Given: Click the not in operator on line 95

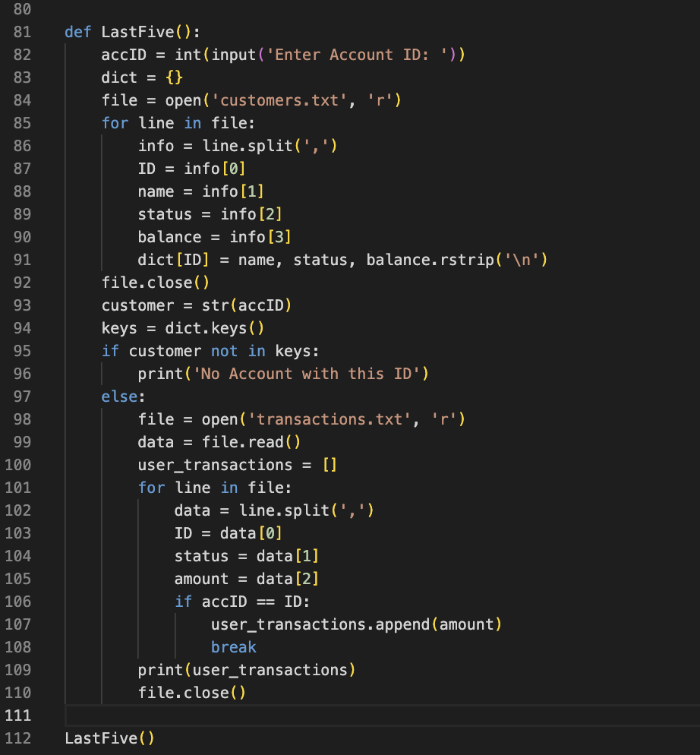Looking at the screenshot, I should [x=238, y=350].
